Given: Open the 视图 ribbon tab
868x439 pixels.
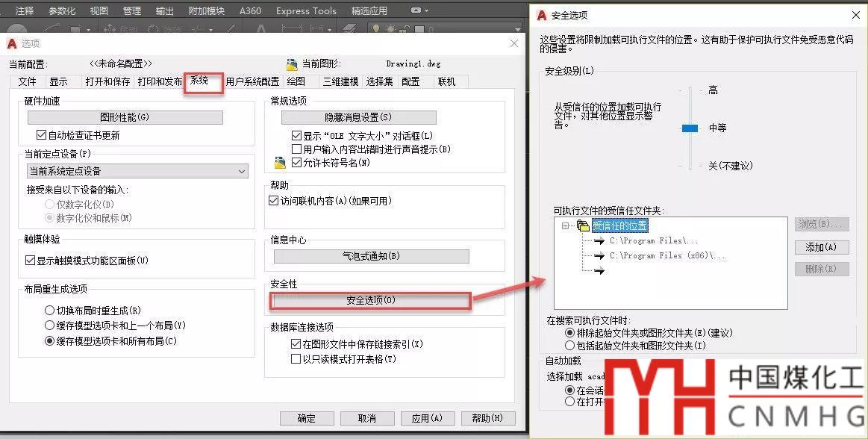Looking at the screenshot, I should [x=99, y=10].
